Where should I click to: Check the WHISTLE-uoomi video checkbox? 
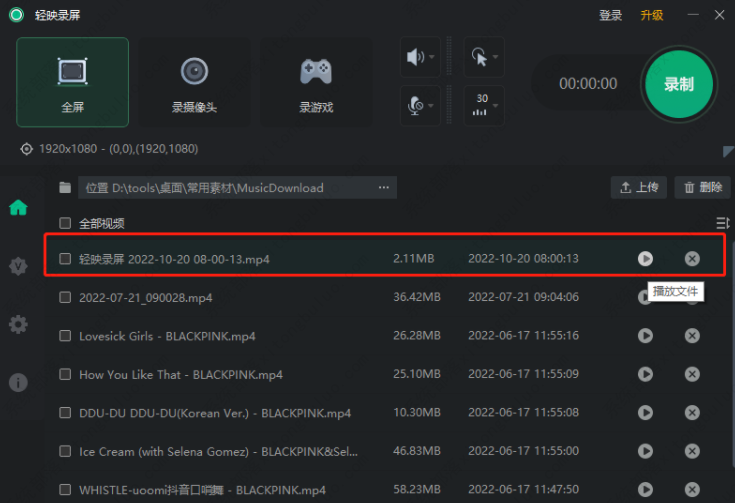point(65,489)
